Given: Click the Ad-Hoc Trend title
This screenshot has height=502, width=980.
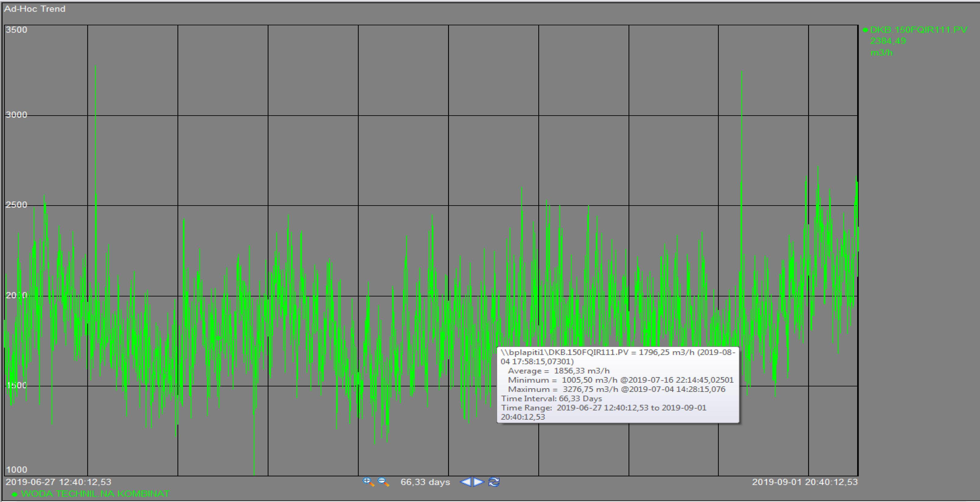Looking at the screenshot, I should 35,9.
